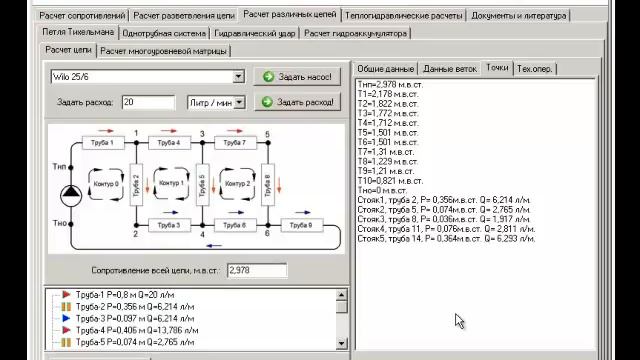
Task: Select the Труба-2 P=0,356 м row
Action: [135, 307]
